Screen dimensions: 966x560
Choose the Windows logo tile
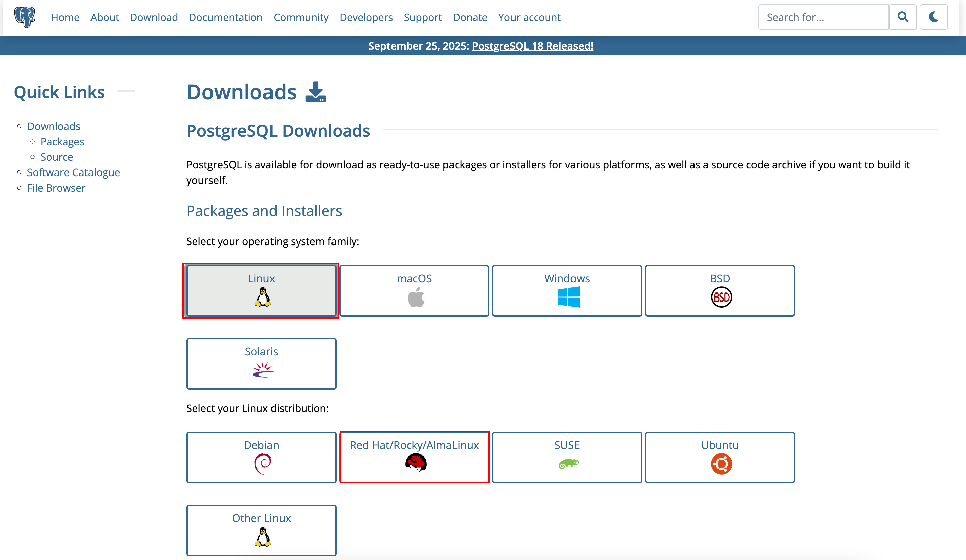[566, 291]
